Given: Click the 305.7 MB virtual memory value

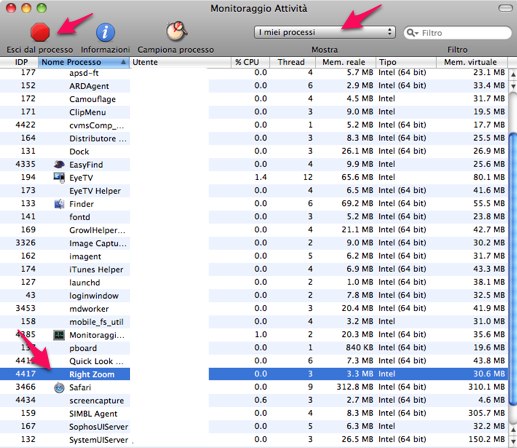Looking at the screenshot, I should pos(486,413).
